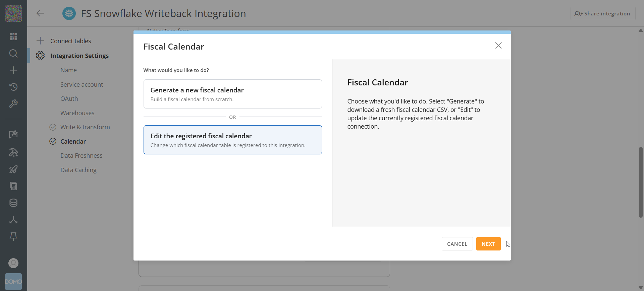
Task: Click the NEXT button
Action: click(488, 244)
